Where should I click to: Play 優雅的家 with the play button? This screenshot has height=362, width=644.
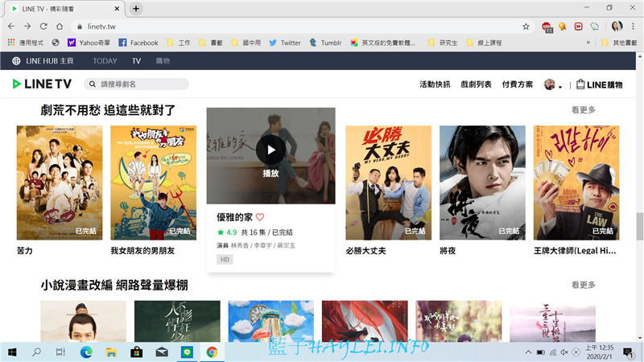[x=270, y=150]
